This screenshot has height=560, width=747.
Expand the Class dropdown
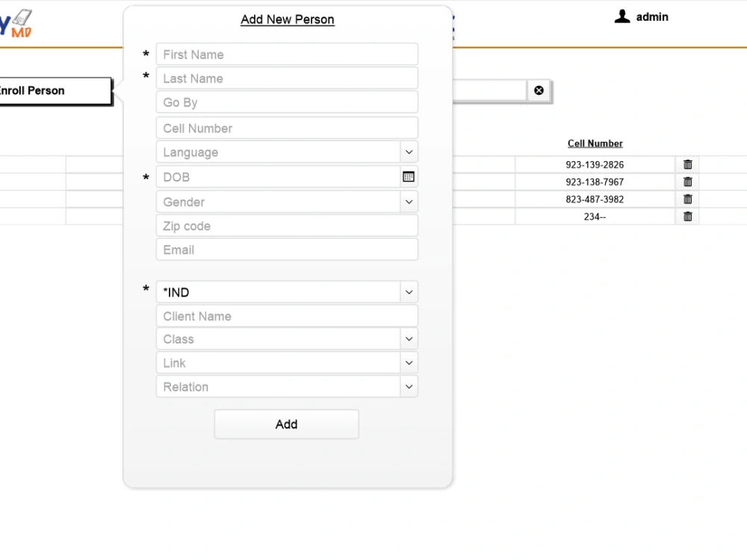pyautogui.click(x=409, y=339)
